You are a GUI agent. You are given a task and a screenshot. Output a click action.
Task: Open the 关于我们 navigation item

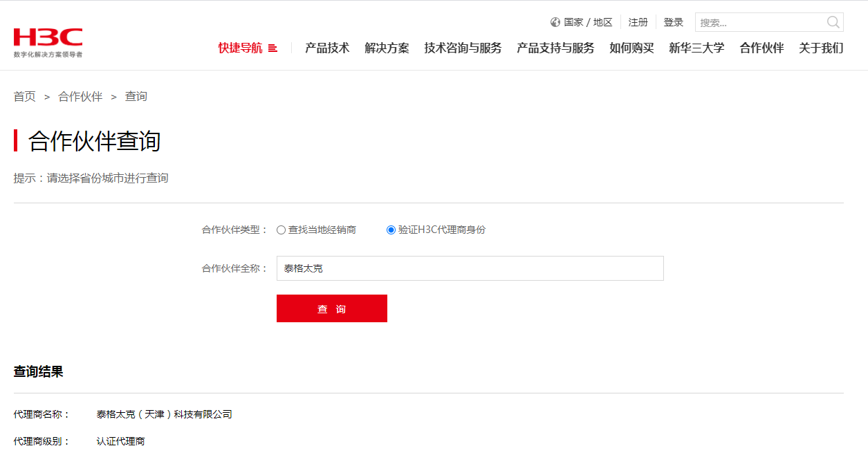tap(821, 48)
